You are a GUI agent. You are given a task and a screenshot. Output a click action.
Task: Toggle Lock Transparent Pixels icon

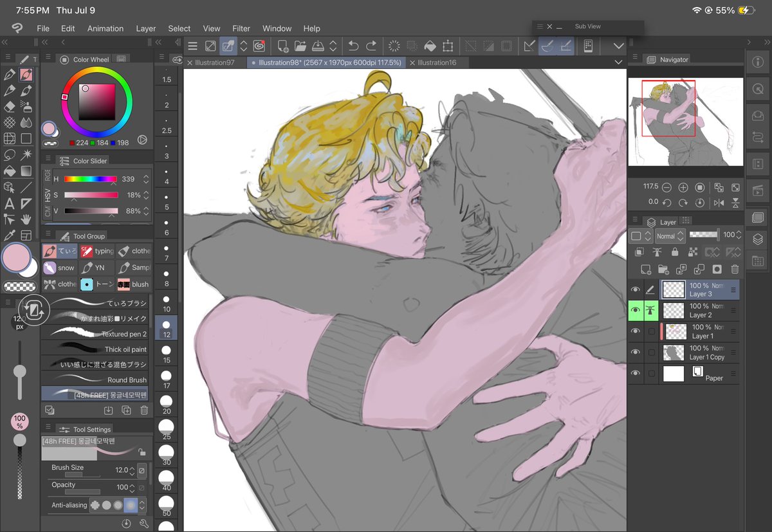(693, 252)
